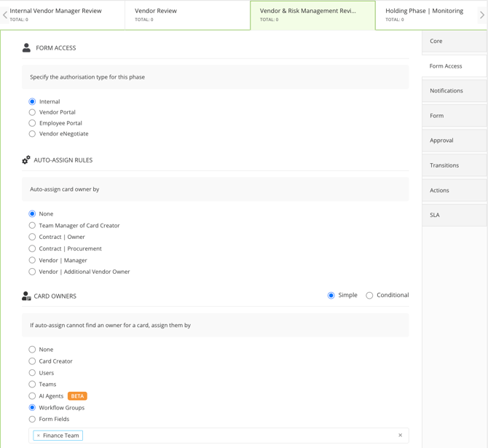Show next phases with right chevron
The width and height of the screenshot is (488, 448).
click(x=482, y=15)
